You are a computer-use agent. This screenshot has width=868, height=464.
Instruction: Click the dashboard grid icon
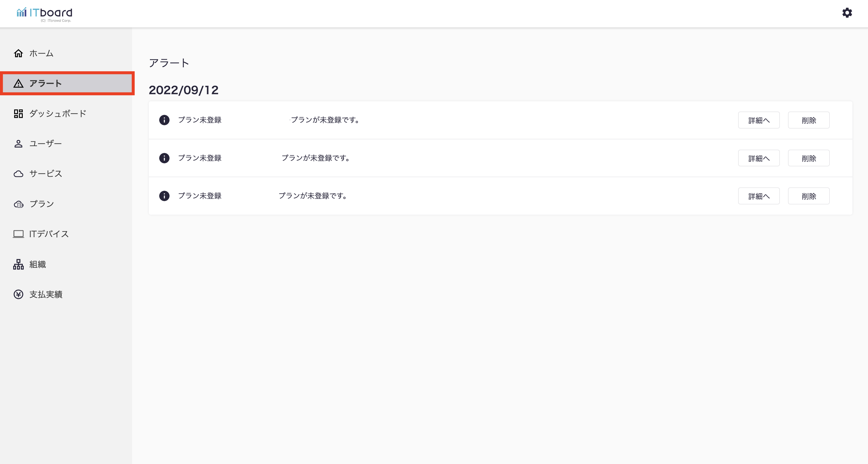click(x=18, y=114)
